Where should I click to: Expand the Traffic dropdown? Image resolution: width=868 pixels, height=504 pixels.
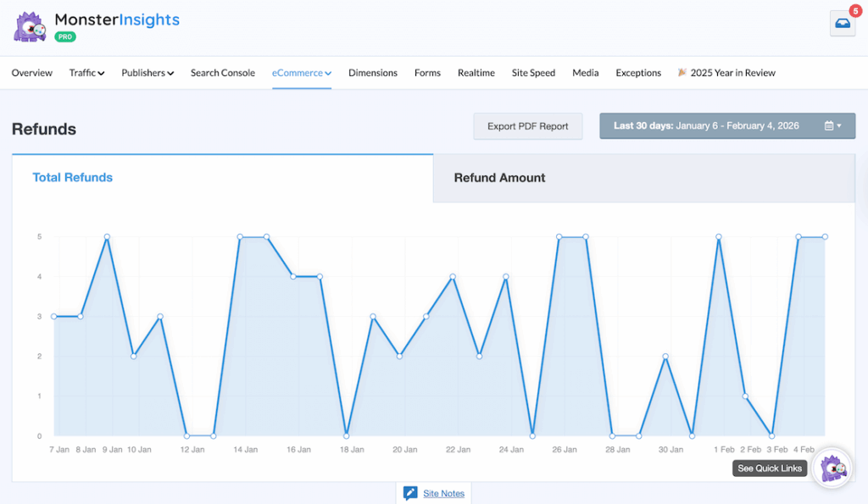[86, 73]
